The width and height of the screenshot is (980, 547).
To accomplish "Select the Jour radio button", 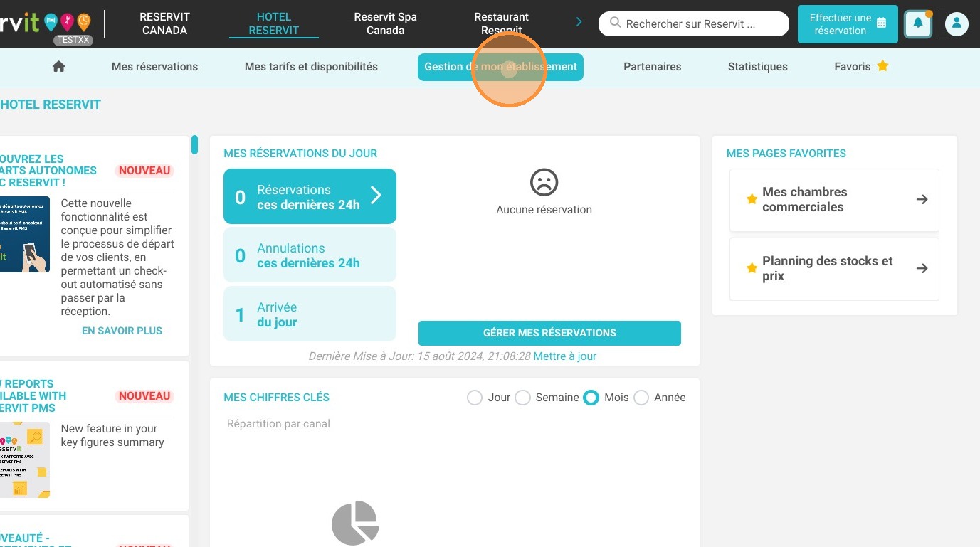I will (x=475, y=398).
